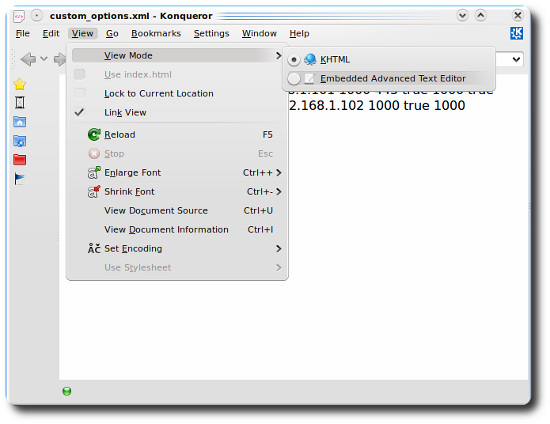Open the Services flag sidebar icon
The image size is (550, 424).
20,179
